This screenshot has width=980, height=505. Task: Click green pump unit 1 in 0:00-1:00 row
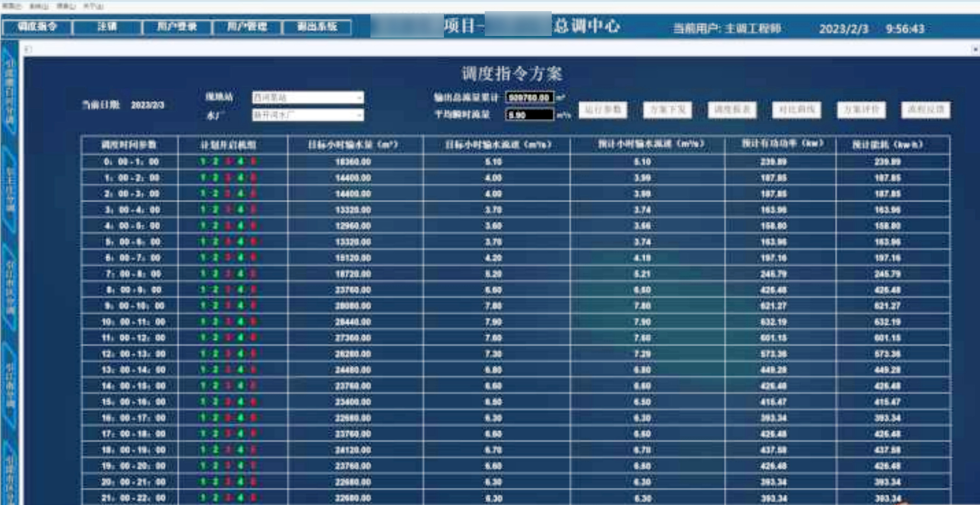coord(203,161)
